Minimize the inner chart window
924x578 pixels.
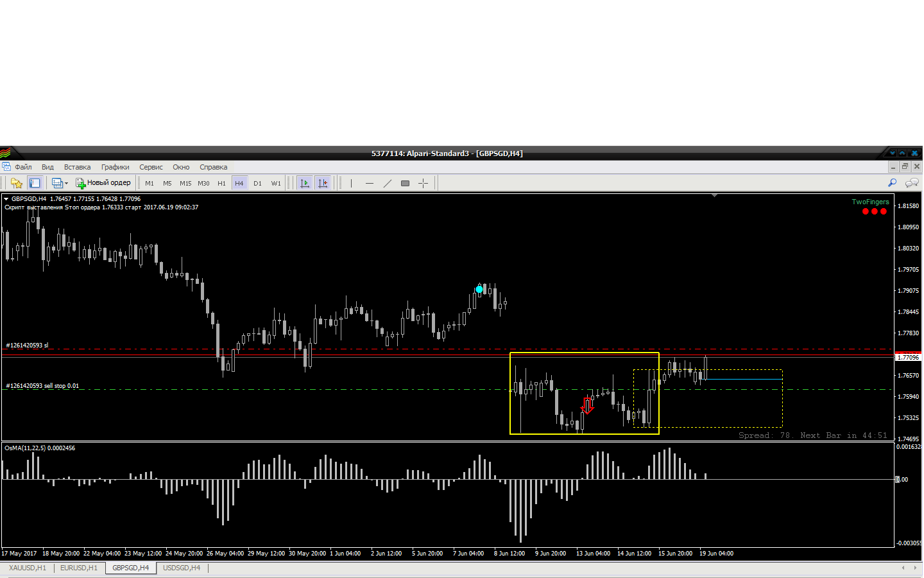click(x=893, y=167)
